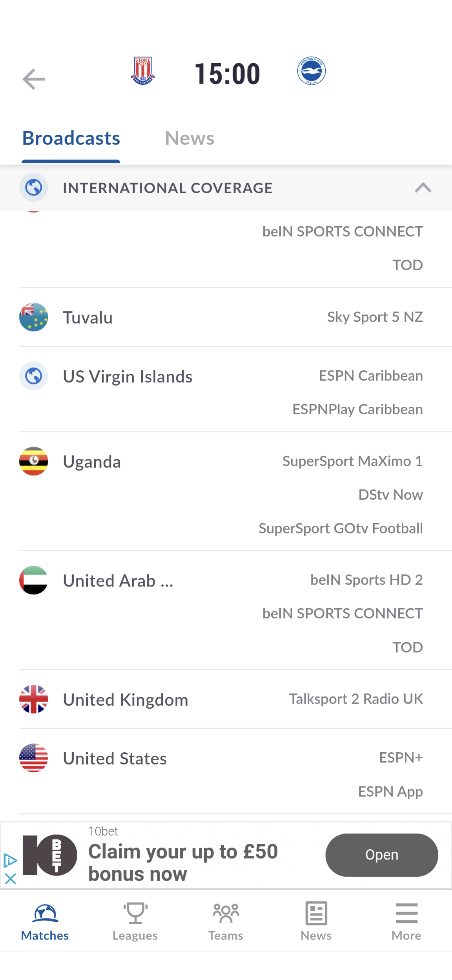The width and height of the screenshot is (452, 980).
Task: Select the SuperSport MaXimo 1 channel
Action: pos(352,461)
